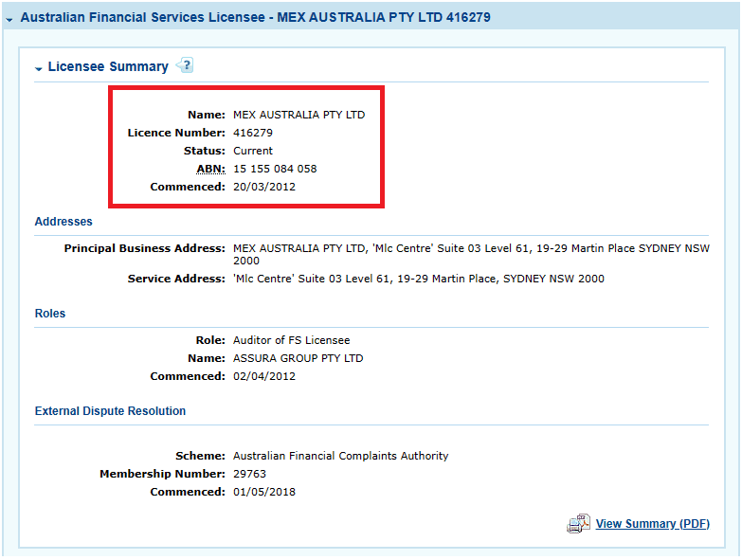Click the Service Address field label

click(x=176, y=280)
